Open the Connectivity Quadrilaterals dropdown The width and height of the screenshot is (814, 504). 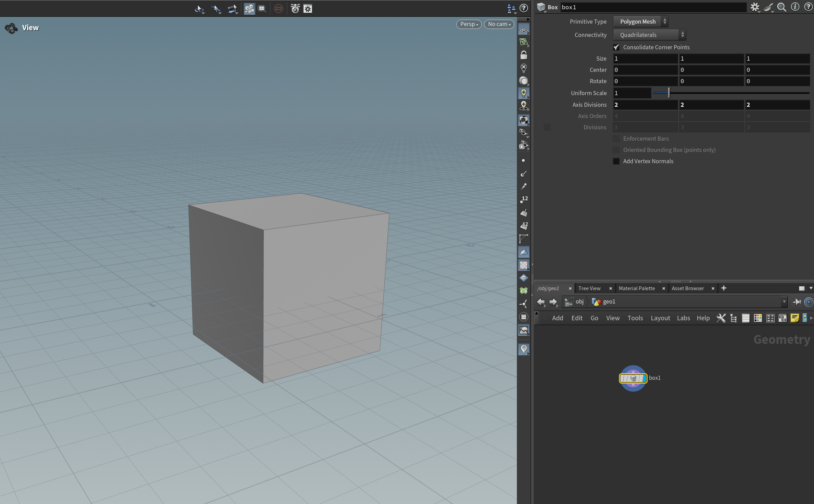[x=649, y=35]
